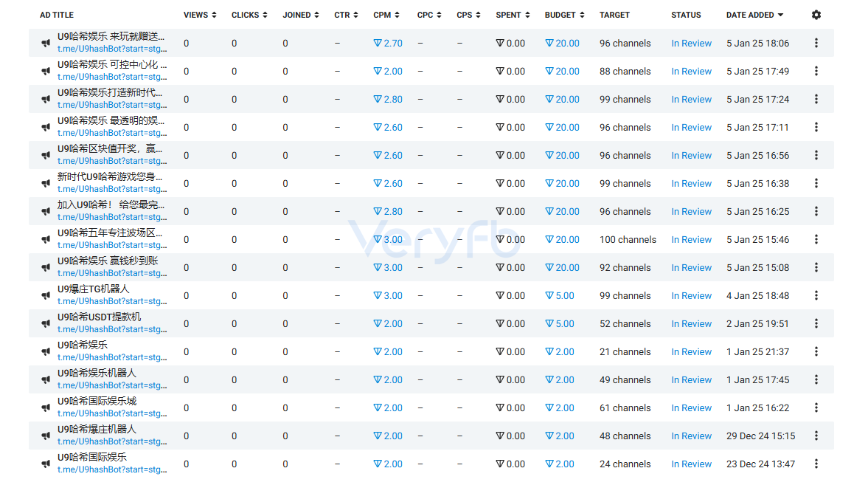Open the table settings gear icon
This screenshot has height=485, width=868.
click(x=816, y=15)
